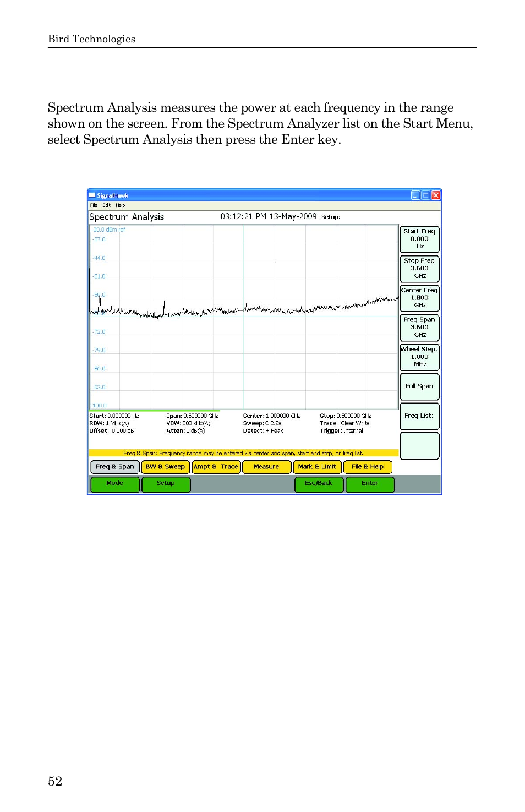Screen dimensions: 525x812
Task: Click the Wheel Step softkey
Action: coord(419,357)
